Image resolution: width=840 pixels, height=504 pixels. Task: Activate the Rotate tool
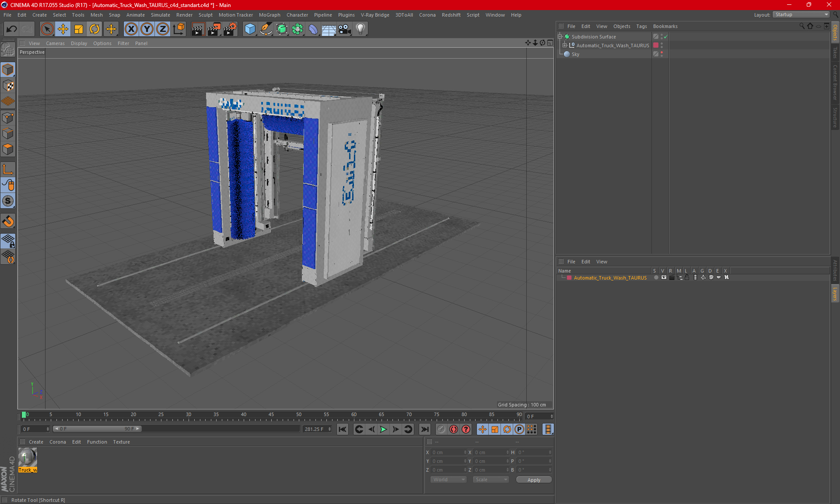click(x=94, y=29)
